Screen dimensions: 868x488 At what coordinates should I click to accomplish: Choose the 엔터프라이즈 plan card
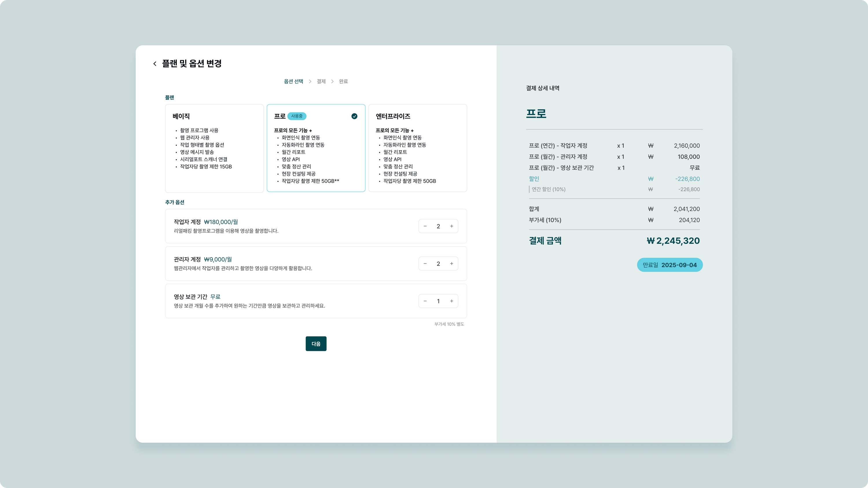[x=418, y=148]
